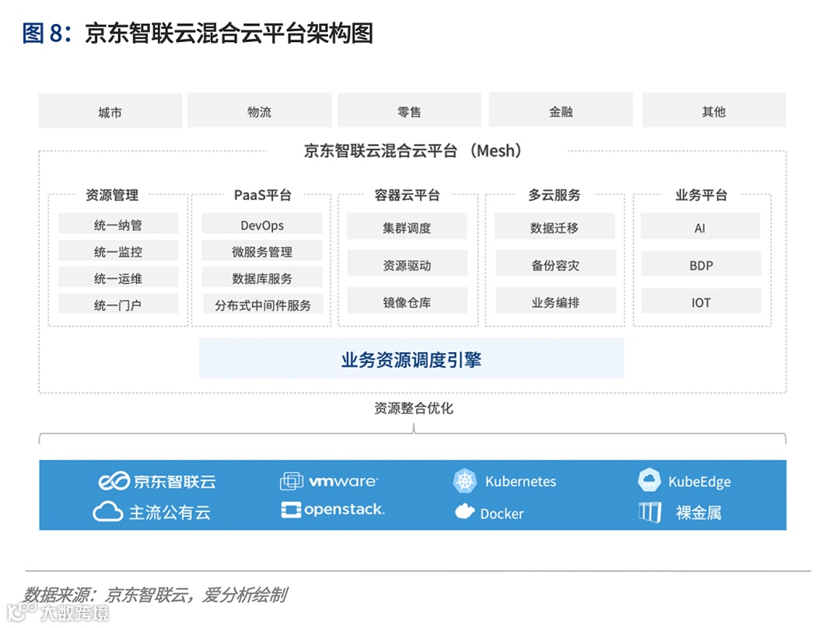Click the bare metal (裸金属) server icon
Viewport: 840px width, 628px height.
click(x=649, y=512)
